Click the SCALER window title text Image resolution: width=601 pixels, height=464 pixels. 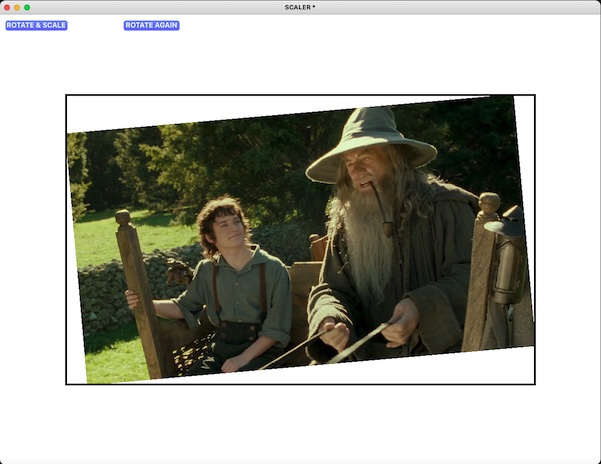click(x=299, y=7)
